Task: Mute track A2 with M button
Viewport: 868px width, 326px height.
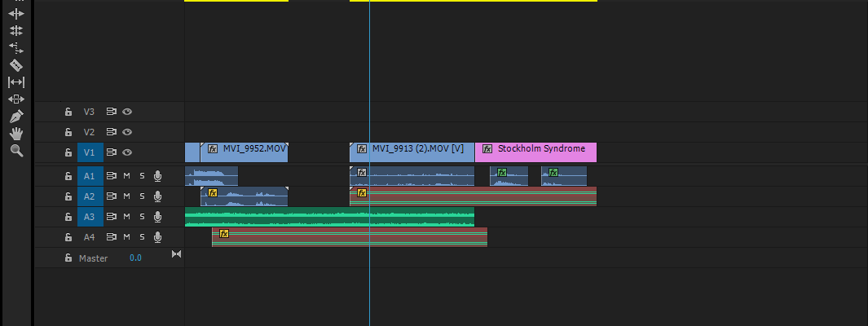Action: (127, 196)
